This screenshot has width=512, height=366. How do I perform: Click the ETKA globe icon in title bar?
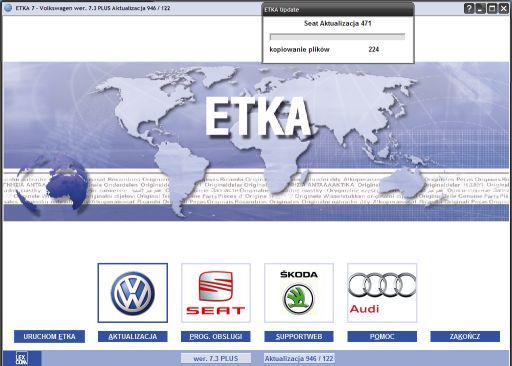pos(8,8)
